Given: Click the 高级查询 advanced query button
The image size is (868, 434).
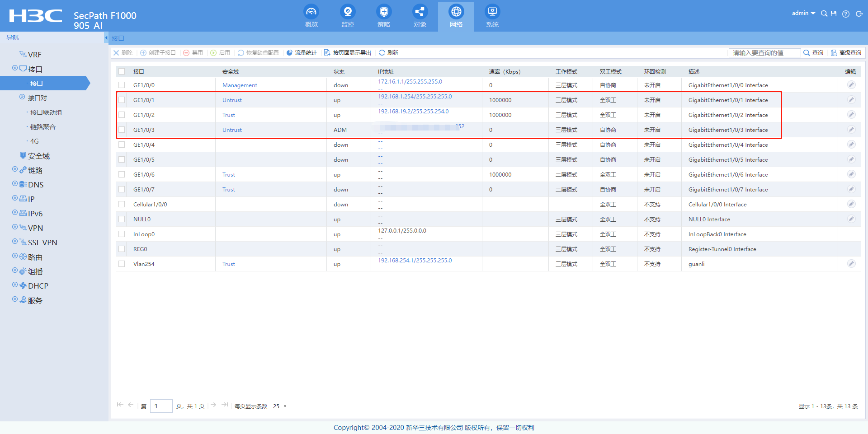Looking at the screenshot, I should pyautogui.click(x=846, y=53).
